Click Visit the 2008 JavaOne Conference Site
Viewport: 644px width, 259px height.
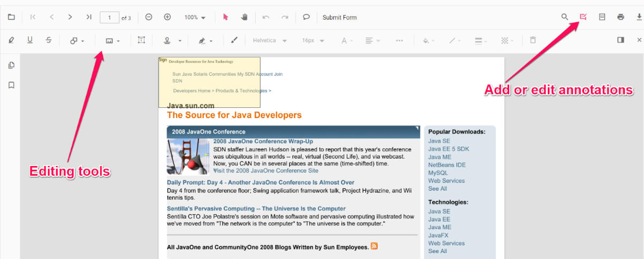coord(266,171)
